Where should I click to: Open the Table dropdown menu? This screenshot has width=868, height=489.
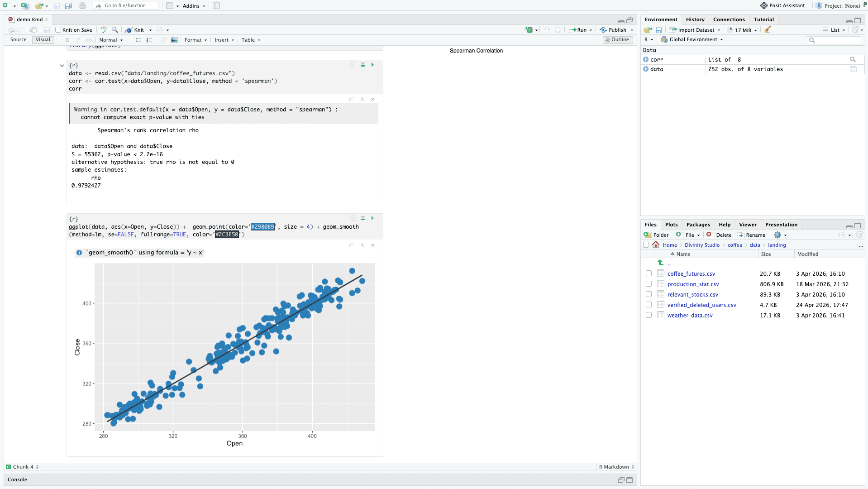(251, 40)
